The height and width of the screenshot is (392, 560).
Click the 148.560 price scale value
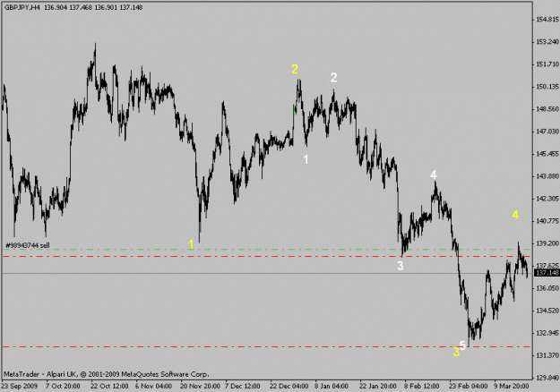pyautogui.click(x=547, y=109)
